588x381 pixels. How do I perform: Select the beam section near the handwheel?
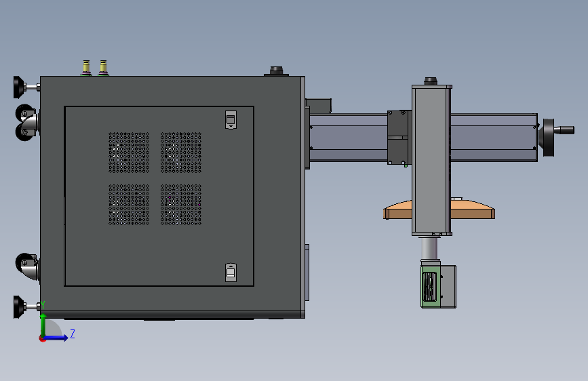click(x=494, y=138)
